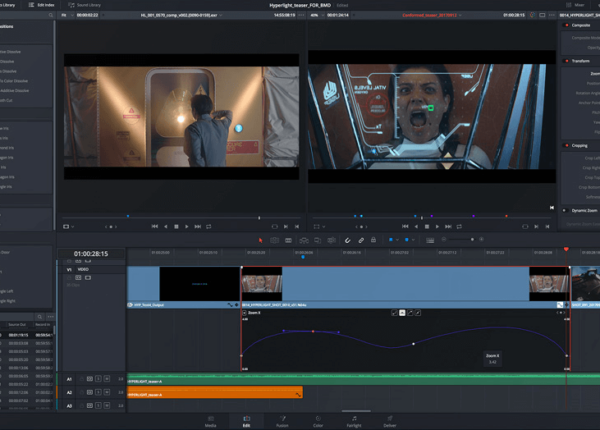Click Mark Out button under timeline viewer

(x=548, y=226)
